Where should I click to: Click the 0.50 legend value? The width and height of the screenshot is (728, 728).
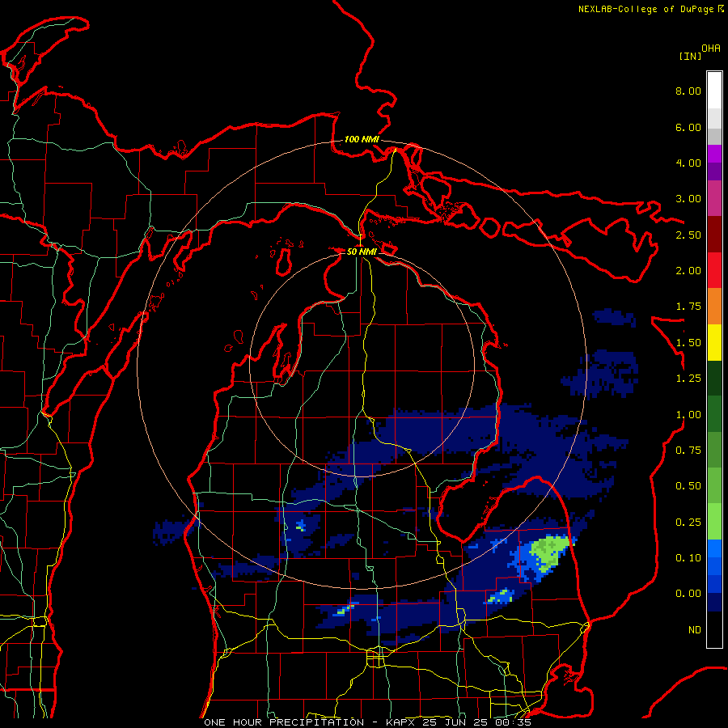point(688,486)
